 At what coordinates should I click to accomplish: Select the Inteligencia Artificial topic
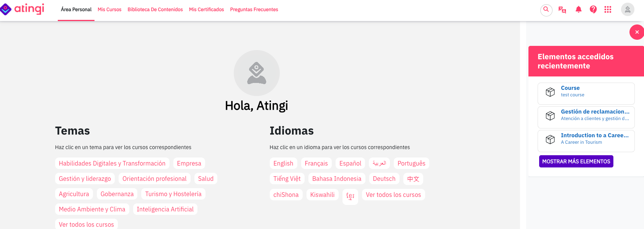pyautogui.click(x=165, y=209)
